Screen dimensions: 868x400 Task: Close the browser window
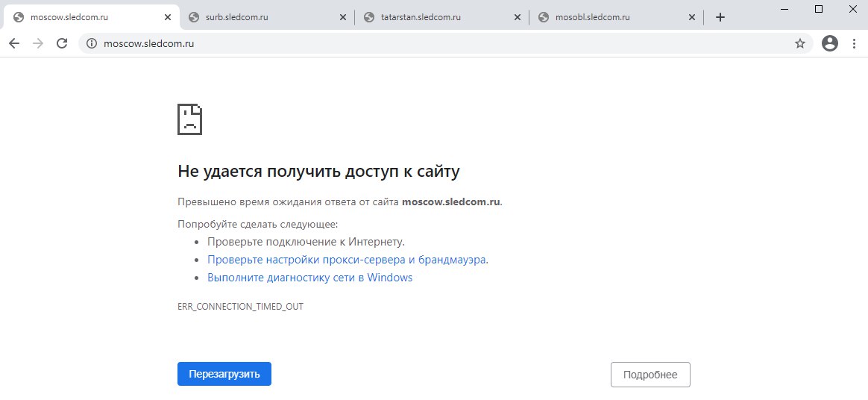point(853,9)
